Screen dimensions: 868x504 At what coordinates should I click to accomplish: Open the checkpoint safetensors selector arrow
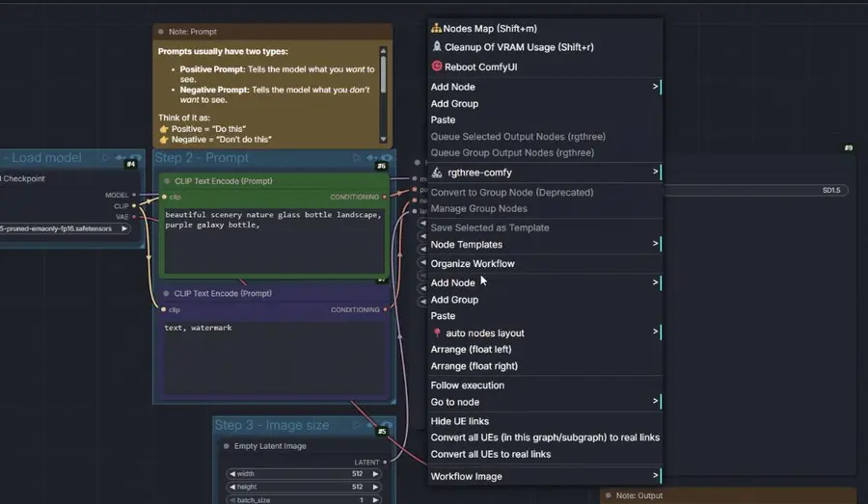124,228
